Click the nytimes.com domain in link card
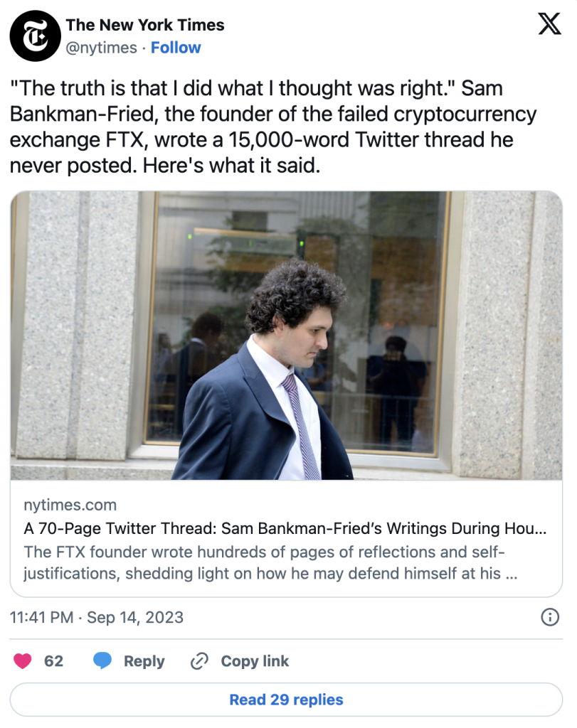The height and width of the screenshot is (728, 577). coord(70,505)
